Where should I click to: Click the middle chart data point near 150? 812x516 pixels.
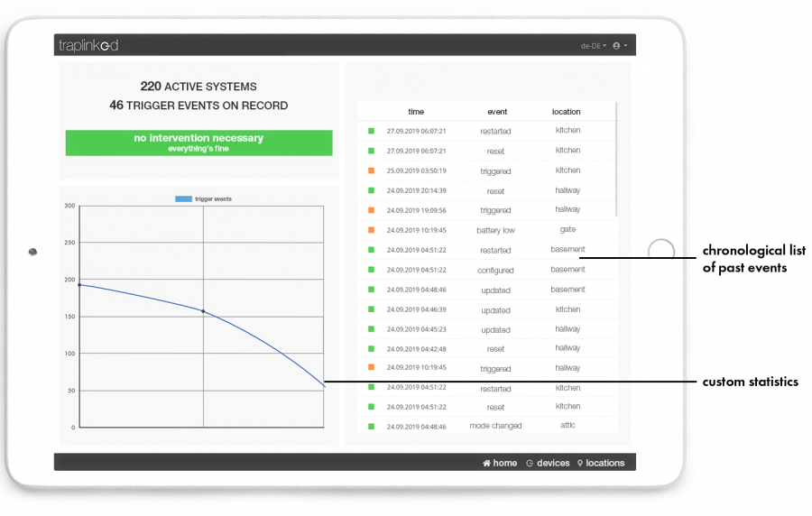pyautogui.click(x=203, y=311)
